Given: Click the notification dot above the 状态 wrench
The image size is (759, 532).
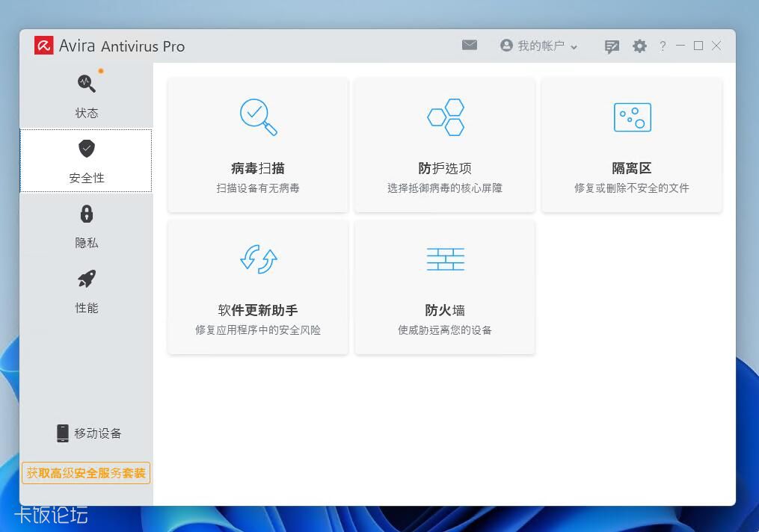Looking at the screenshot, I should tap(100, 72).
